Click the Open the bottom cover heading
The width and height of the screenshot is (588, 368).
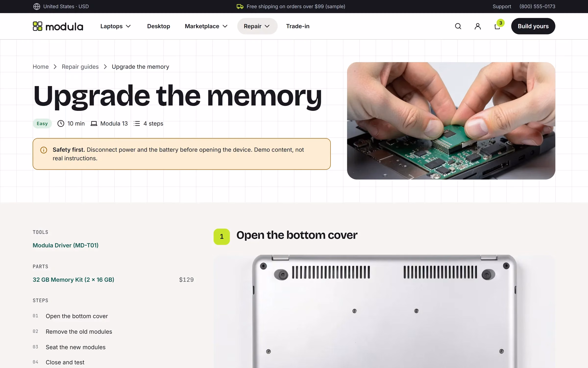297,235
